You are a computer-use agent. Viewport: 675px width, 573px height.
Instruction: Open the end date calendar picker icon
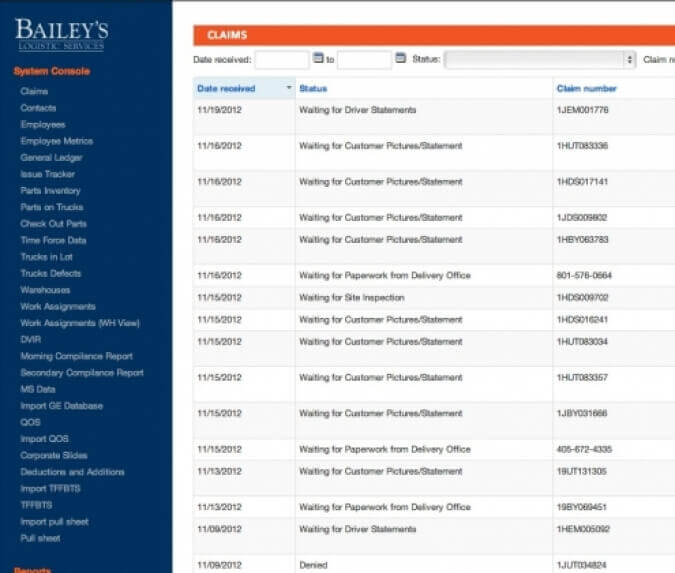(400, 58)
